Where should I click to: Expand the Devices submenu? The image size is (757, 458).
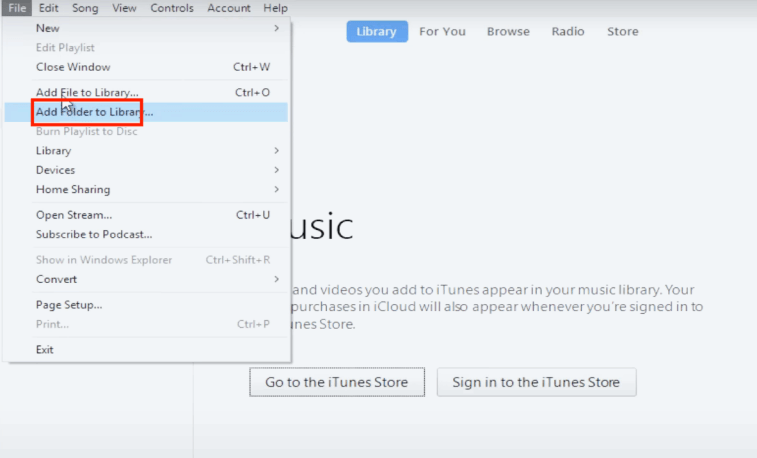[x=146, y=170]
